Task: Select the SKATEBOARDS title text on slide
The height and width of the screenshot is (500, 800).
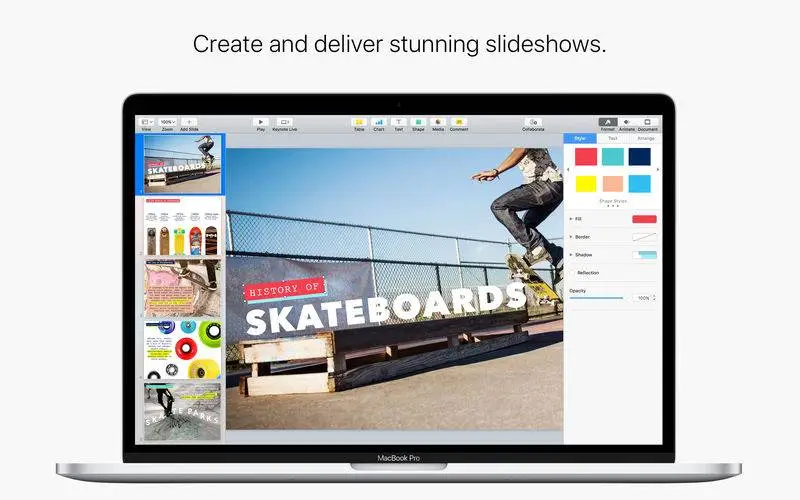Action: (x=386, y=309)
